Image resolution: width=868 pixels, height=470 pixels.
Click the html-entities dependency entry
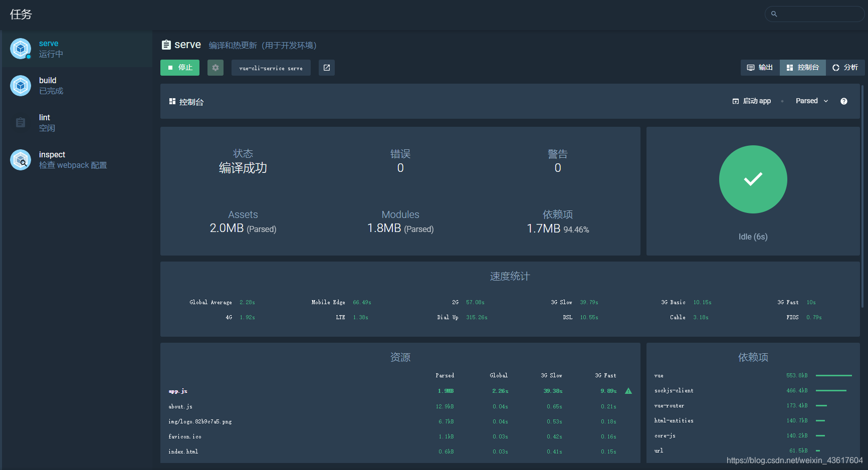(x=753, y=420)
